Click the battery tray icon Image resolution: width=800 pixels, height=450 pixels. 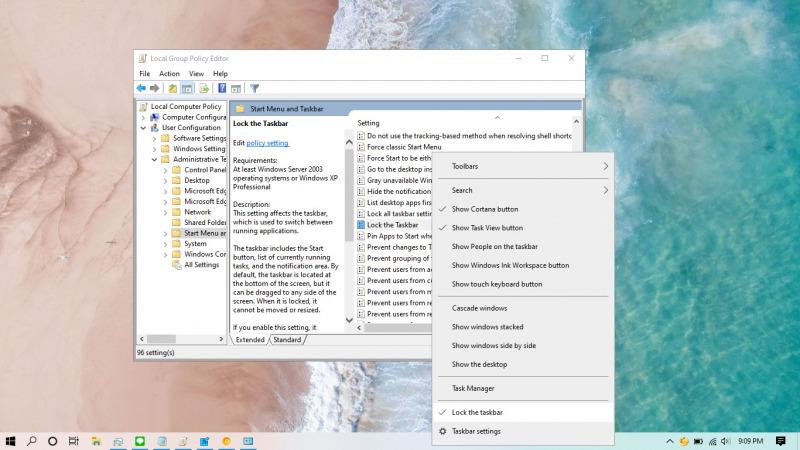click(x=698, y=441)
